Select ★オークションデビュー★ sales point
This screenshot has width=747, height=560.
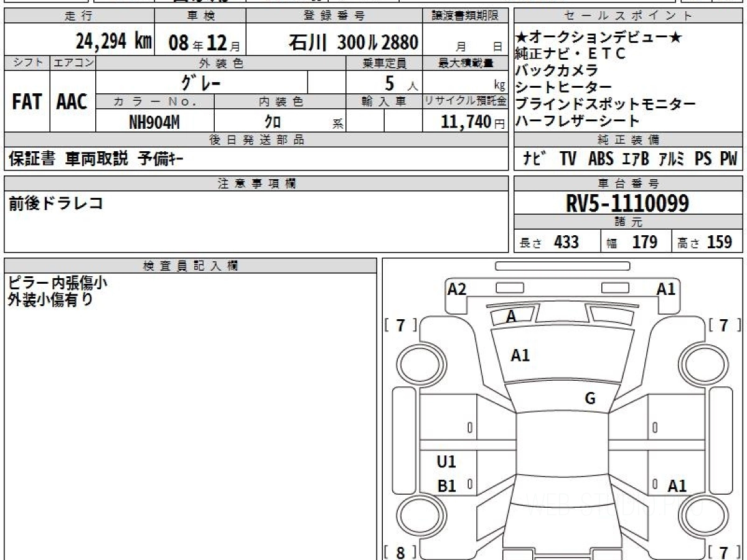tap(599, 37)
